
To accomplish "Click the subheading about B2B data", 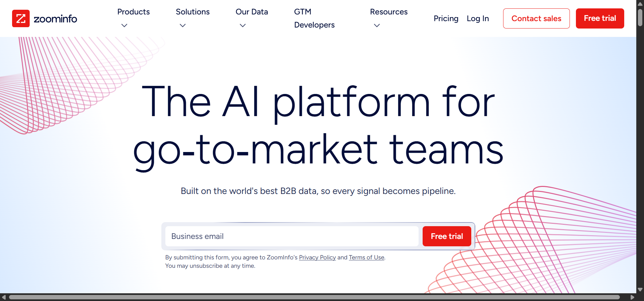I will click(x=318, y=191).
